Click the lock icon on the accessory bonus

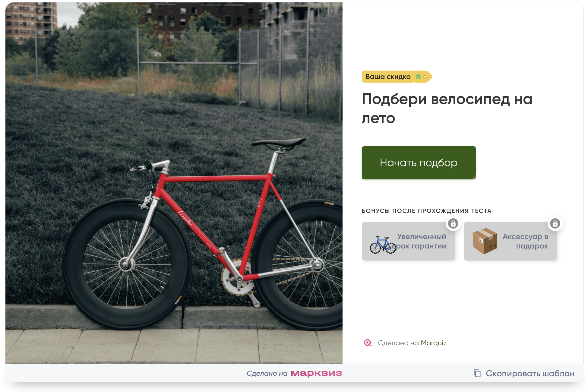[x=555, y=223]
